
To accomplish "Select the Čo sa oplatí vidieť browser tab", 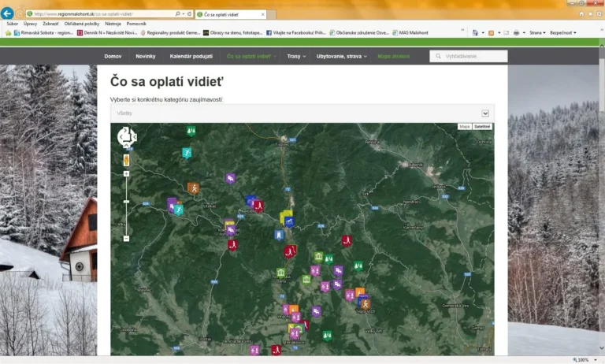I will point(231,14).
